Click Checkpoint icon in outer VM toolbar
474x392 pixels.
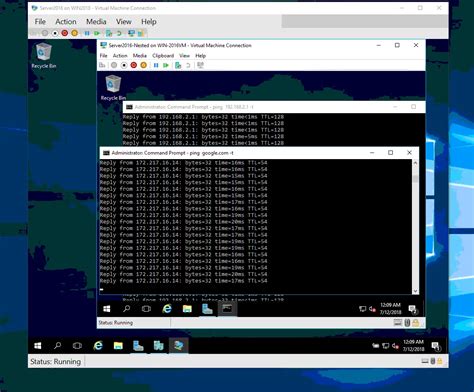pyautogui.click(x=109, y=33)
